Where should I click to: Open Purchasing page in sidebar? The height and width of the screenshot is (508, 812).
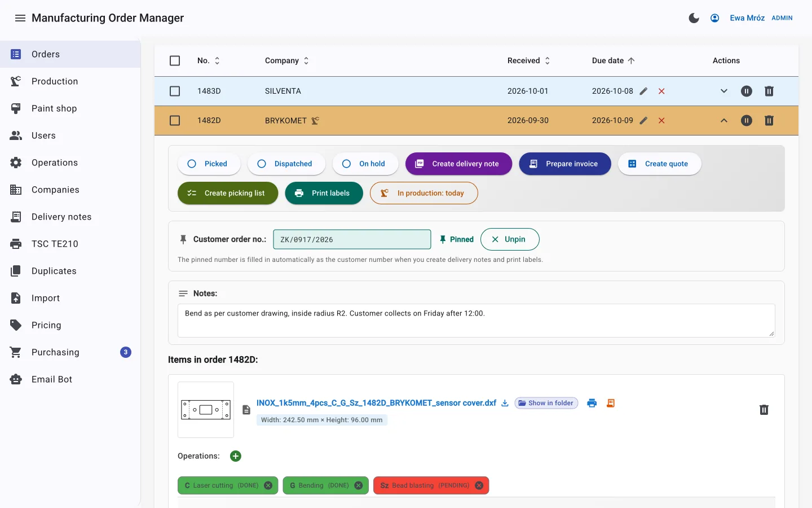(x=70, y=352)
